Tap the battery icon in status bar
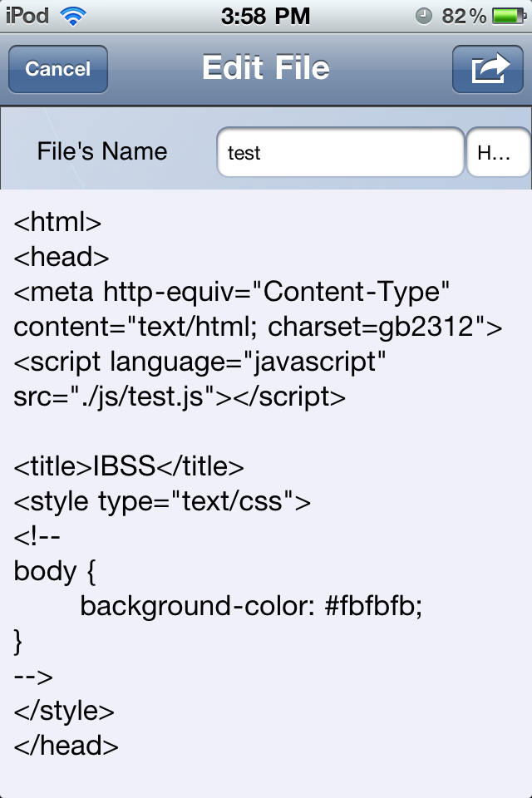The image size is (532, 798). 509,17
